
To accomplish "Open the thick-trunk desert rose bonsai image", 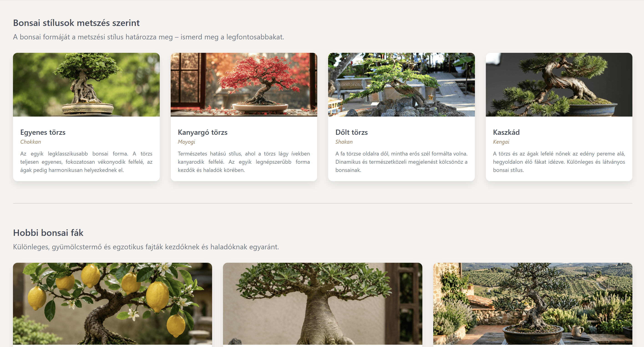I will (322, 304).
